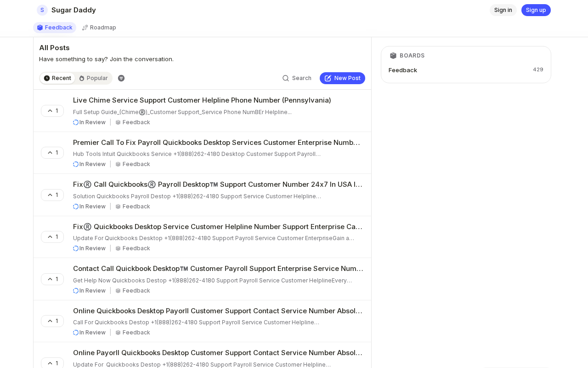The image size is (588, 368).
Task: Upvote the Online Quickbooks Desktop Payorll post
Action: click(x=52, y=321)
